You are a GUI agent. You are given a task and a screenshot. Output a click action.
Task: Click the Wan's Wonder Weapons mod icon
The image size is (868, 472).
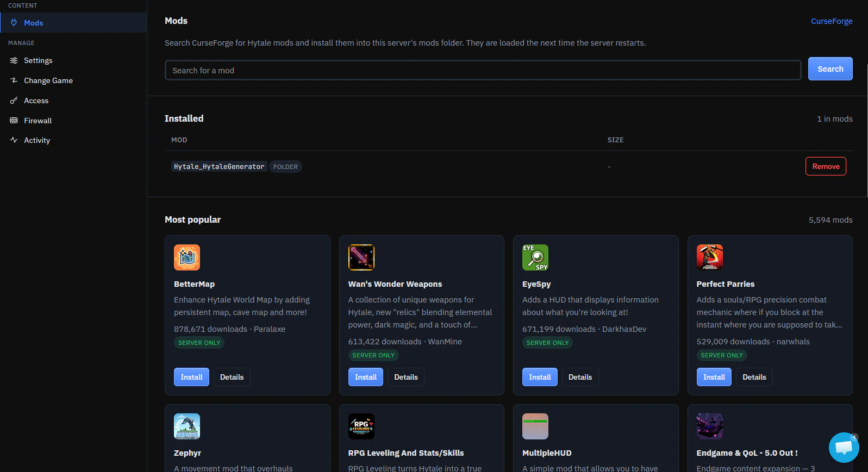(x=361, y=257)
